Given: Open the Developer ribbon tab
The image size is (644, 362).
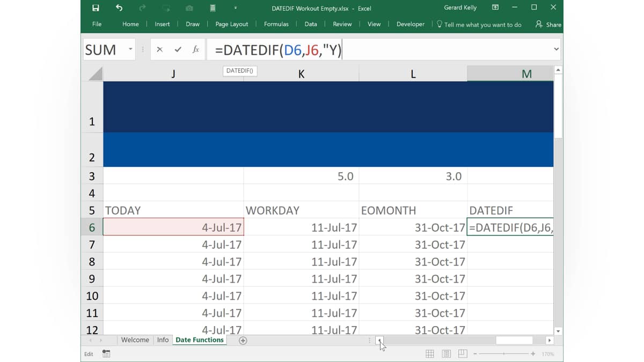Looking at the screenshot, I should (x=411, y=24).
